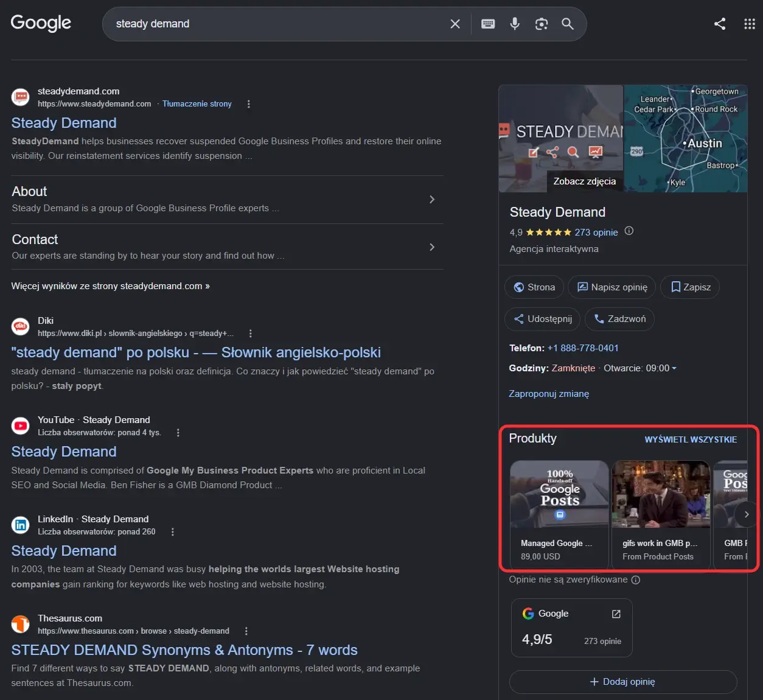Image resolution: width=763 pixels, height=700 pixels.
Task: Click the info icon beside 273 opinie
Action: (629, 231)
